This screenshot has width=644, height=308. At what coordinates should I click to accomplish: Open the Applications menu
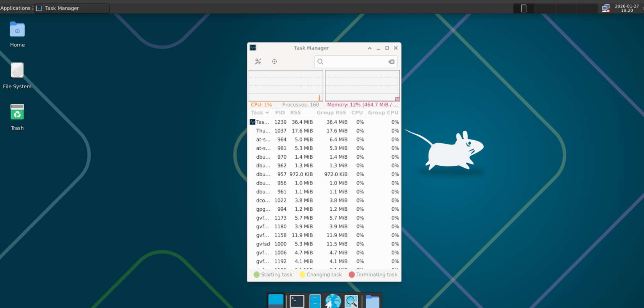coord(16,8)
